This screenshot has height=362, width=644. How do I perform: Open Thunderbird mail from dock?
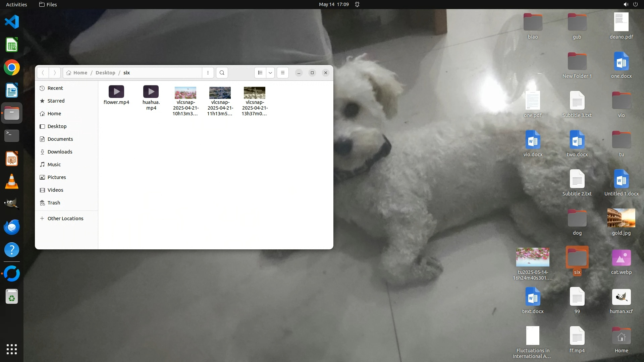[x=12, y=227]
